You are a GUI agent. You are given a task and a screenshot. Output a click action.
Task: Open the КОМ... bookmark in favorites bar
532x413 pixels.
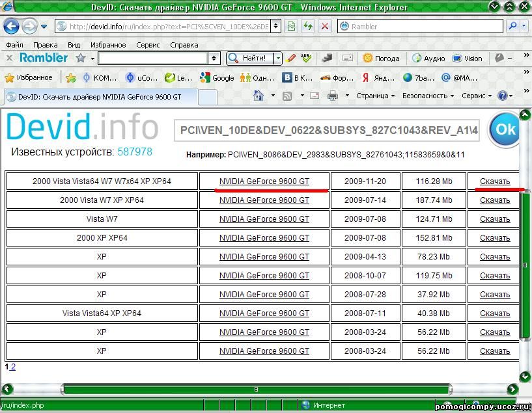pos(100,78)
